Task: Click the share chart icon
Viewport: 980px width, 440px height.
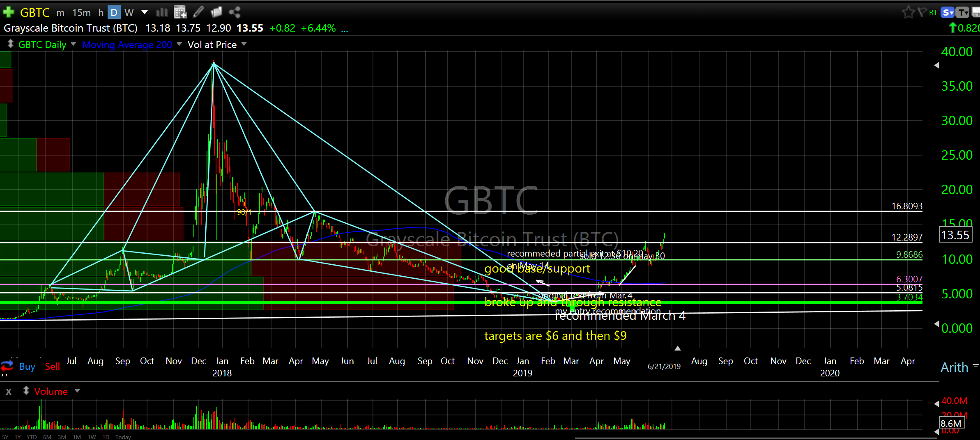Action: pos(235,12)
